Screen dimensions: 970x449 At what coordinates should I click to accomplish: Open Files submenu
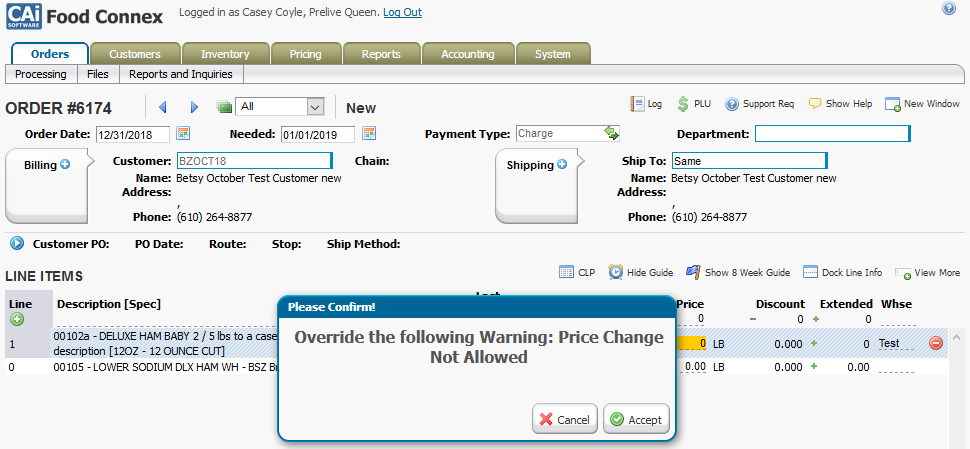98,74
